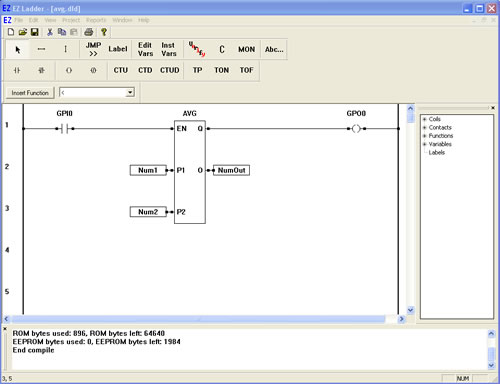Open the Window menu
The height and width of the screenshot is (384, 500).
click(122, 20)
